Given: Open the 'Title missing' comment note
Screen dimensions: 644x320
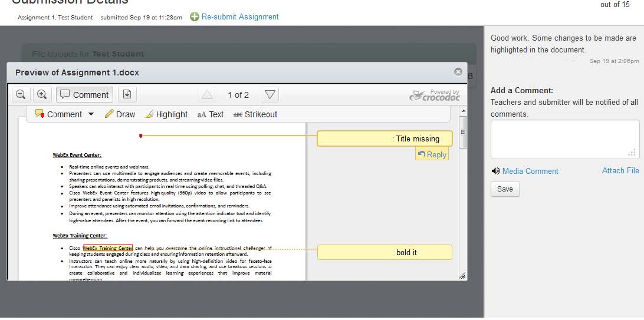Looking at the screenshot, I should point(385,138).
